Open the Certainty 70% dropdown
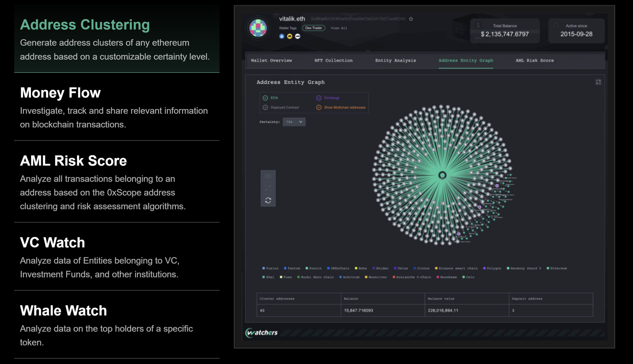633x364 pixels. 294,122
